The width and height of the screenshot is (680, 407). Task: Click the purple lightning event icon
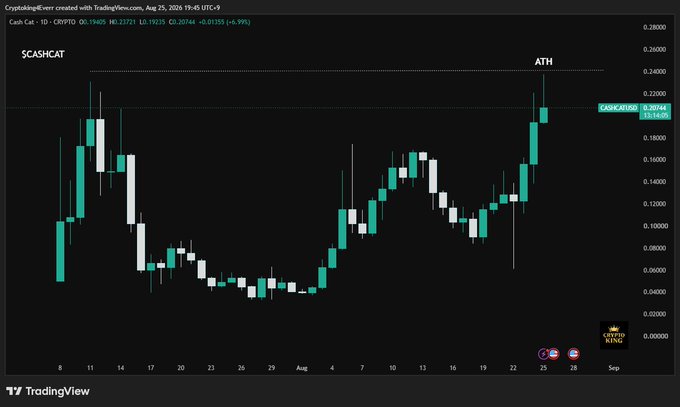pyautogui.click(x=543, y=354)
